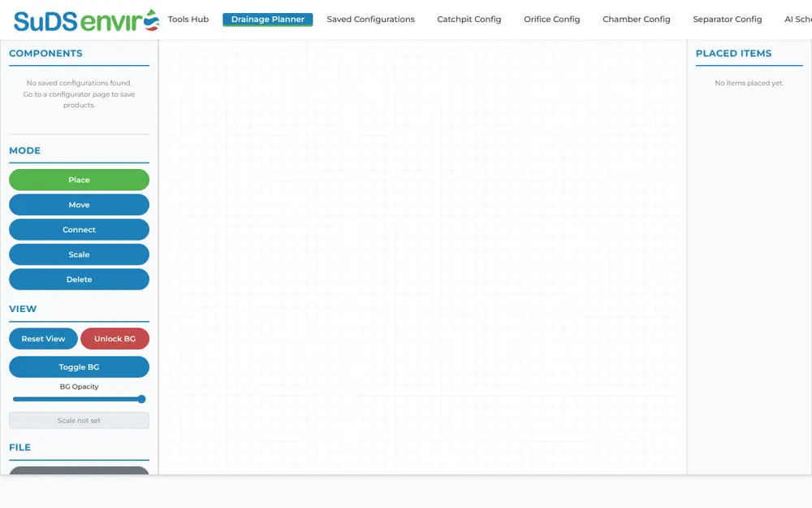Click the BG Opacity label
This screenshot has height=508, width=812.
[x=80, y=387]
